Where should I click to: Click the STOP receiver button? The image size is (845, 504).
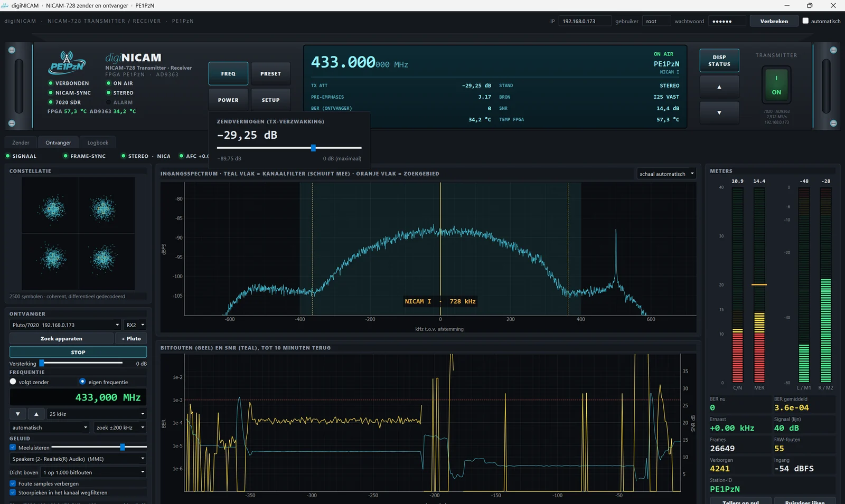click(x=78, y=352)
